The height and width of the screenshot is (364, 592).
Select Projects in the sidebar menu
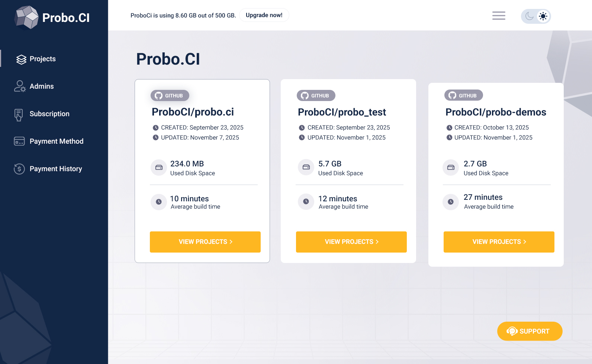42,59
